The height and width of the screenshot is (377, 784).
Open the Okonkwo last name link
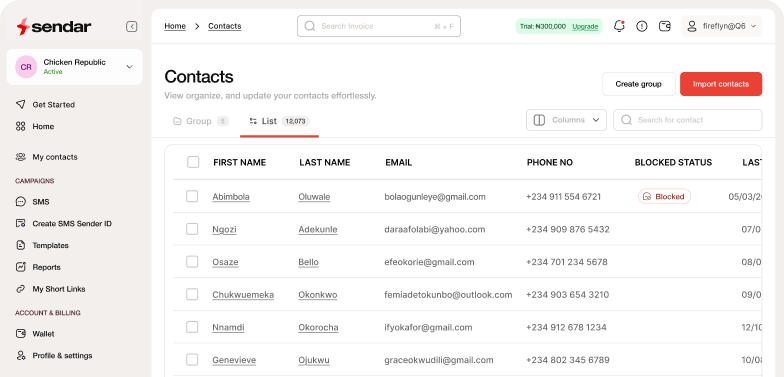(318, 295)
